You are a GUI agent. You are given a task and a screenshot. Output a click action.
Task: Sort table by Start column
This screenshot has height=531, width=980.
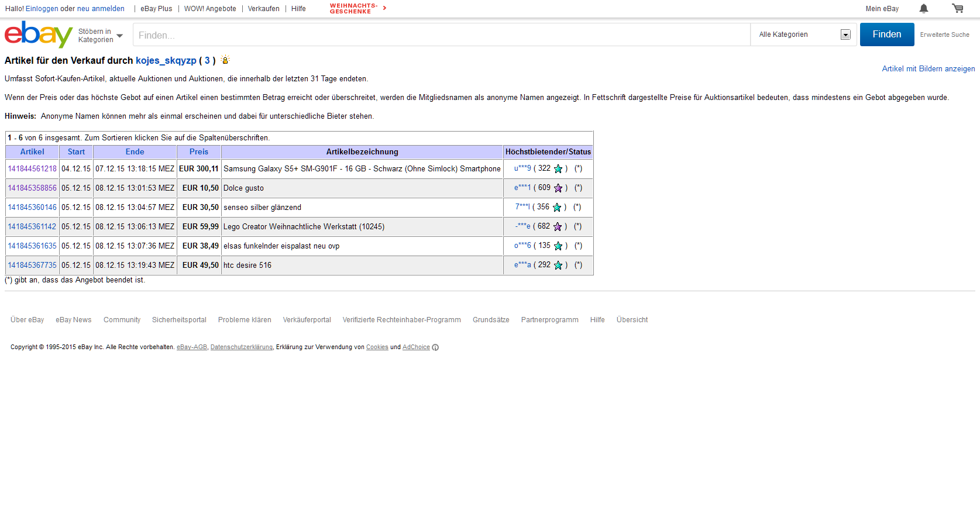click(x=76, y=151)
